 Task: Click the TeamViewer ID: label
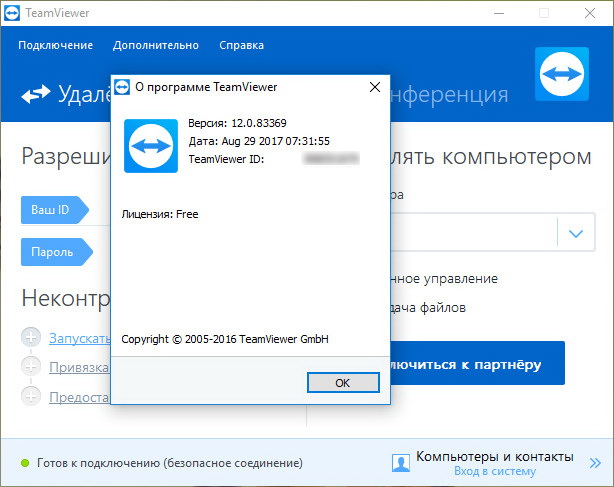point(226,159)
